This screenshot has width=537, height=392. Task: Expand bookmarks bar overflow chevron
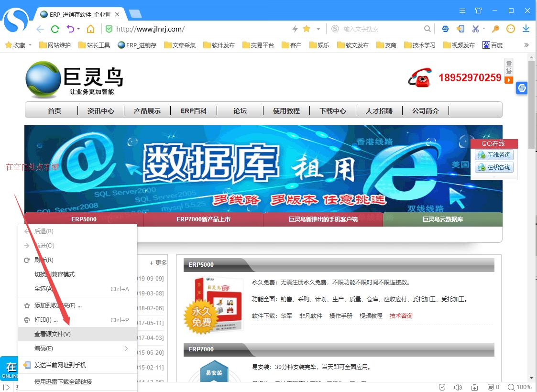(526, 45)
